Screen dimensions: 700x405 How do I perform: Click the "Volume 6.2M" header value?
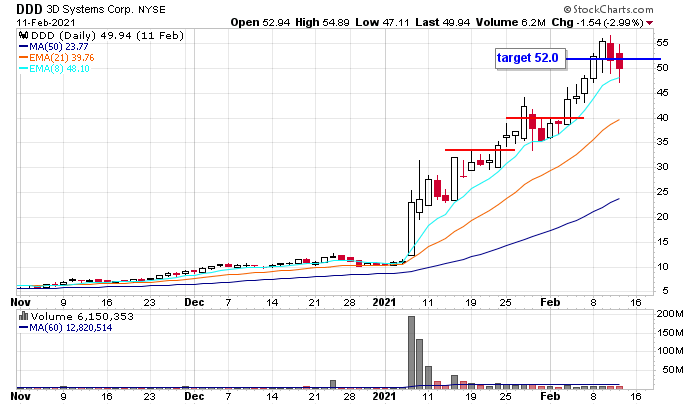pyautogui.click(x=511, y=22)
